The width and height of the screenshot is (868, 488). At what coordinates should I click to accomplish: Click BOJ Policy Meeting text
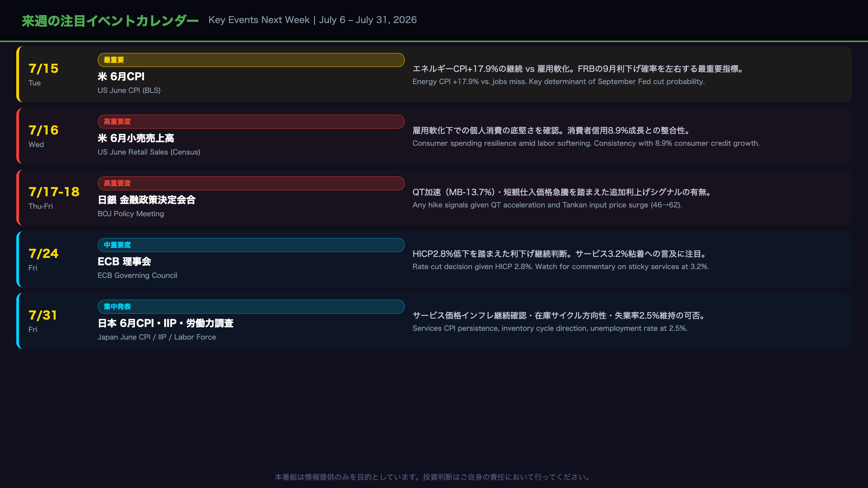pos(131,214)
